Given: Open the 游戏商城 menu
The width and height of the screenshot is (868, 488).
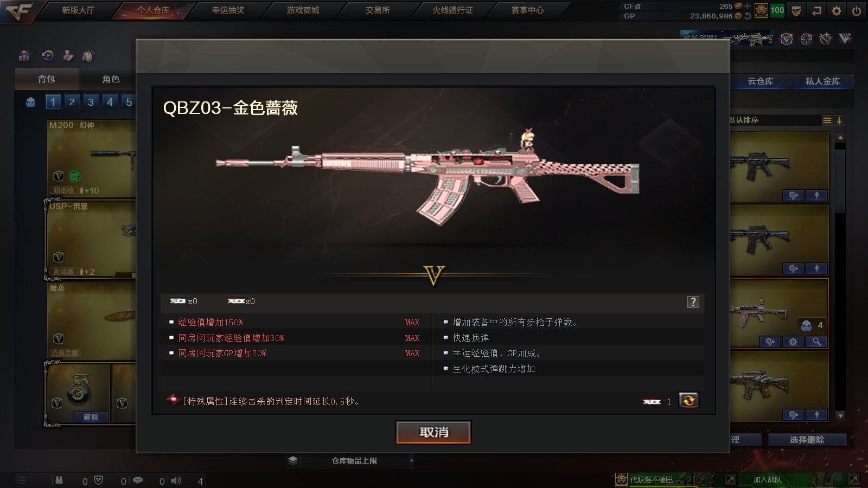Looking at the screenshot, I should (303, 10).
